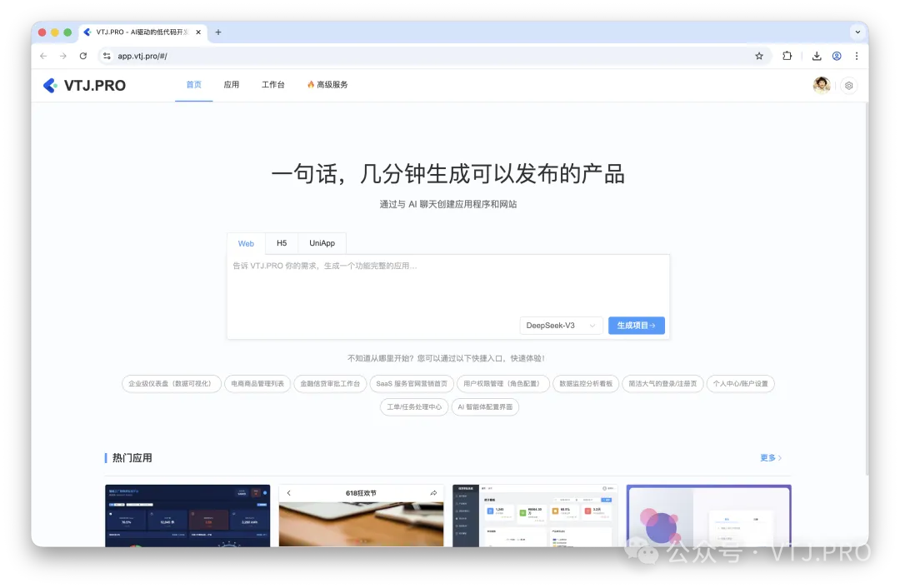Switch to the 工作台 section

(x=273, y=84)
